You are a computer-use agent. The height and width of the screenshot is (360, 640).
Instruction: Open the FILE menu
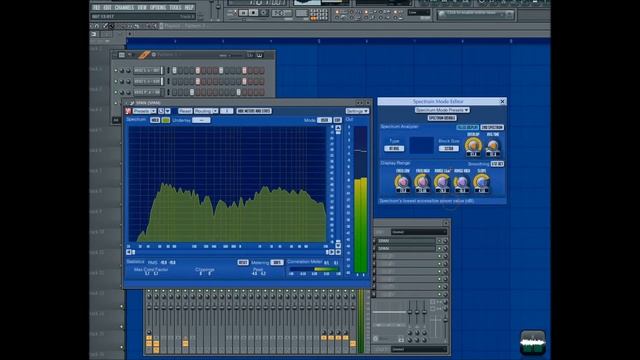click(96, 7)
